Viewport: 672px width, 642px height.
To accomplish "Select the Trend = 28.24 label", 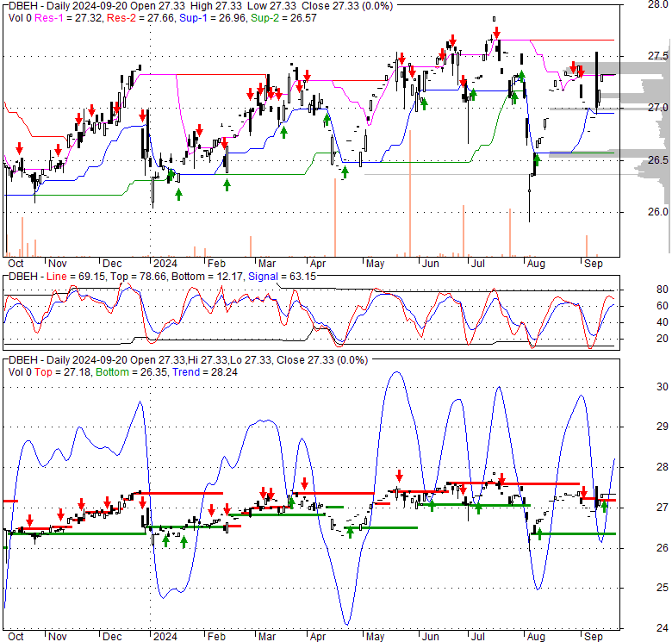I will 205,372.
